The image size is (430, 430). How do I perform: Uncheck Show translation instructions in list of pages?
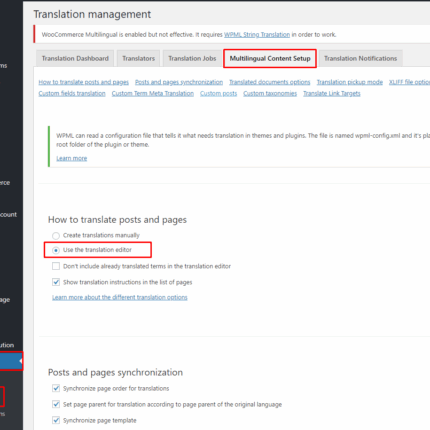56,282
